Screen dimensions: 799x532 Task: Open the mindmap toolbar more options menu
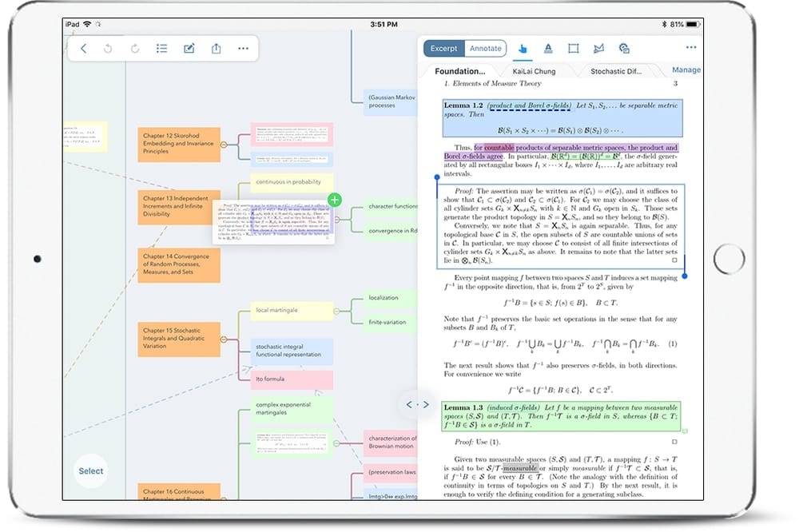pos(244,49)
